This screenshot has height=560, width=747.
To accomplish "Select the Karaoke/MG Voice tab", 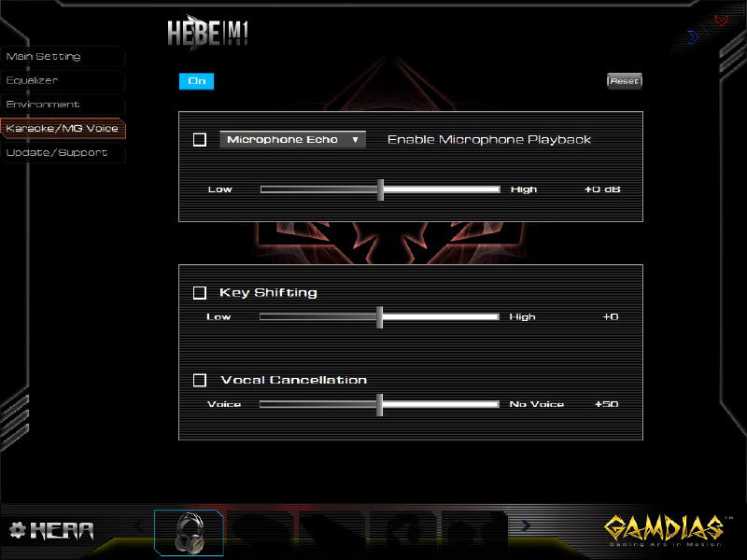I will pyautogui.click(x=63, y=129).
